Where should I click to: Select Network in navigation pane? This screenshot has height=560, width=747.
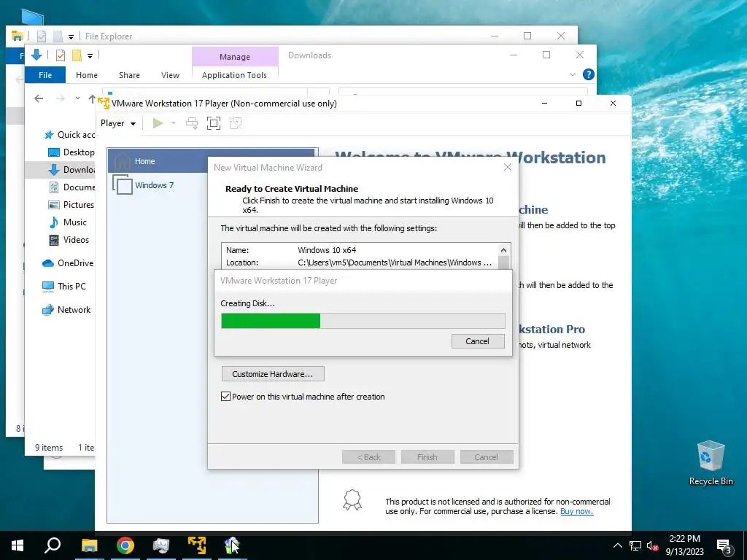point(66,309)
